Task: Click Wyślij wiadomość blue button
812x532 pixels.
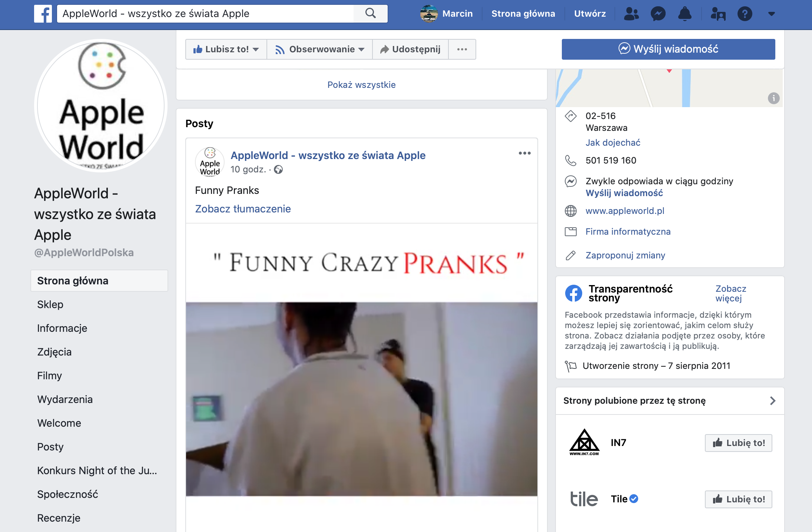Action: coord(668,49)
